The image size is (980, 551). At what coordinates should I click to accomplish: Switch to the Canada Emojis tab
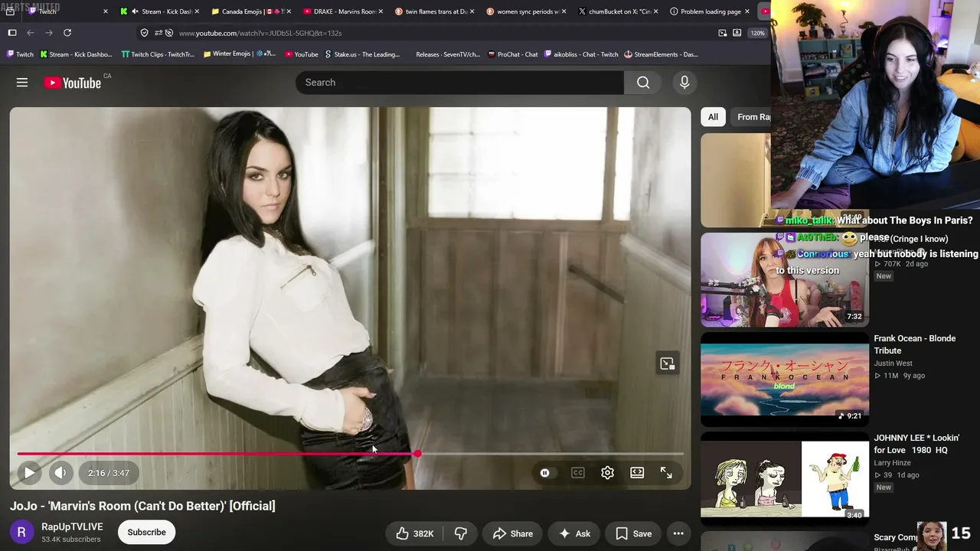point(251,11)
